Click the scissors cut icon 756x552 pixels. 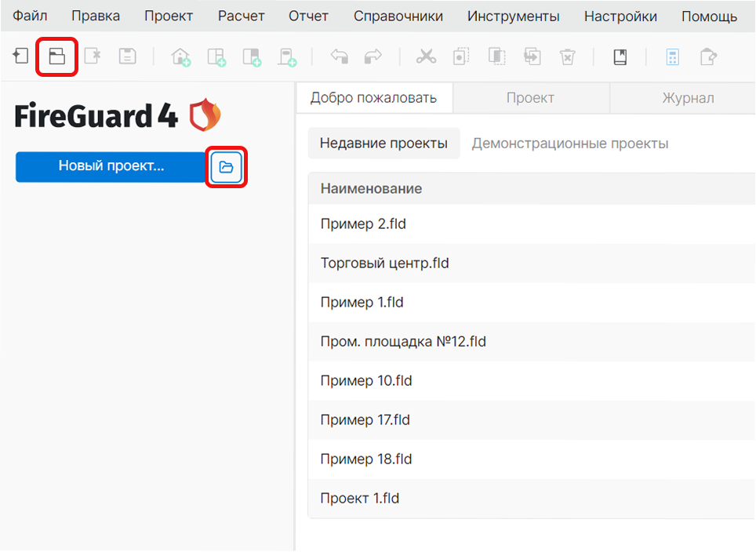tap(426, 56)
